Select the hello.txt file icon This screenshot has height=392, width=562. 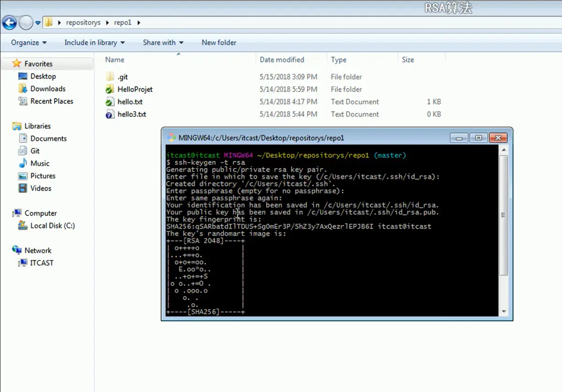click(x=110, y=102)
